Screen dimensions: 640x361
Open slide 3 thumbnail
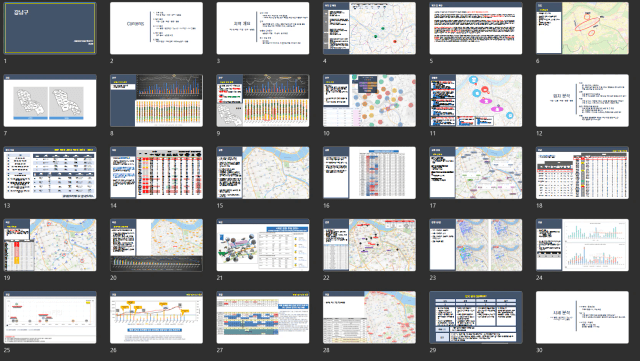point(263,28)
